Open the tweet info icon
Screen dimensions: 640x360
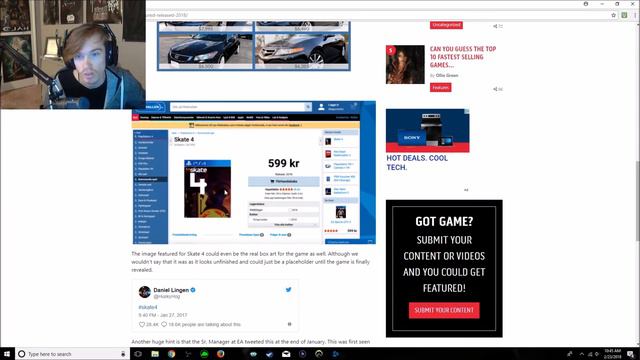tap(289, 324)
